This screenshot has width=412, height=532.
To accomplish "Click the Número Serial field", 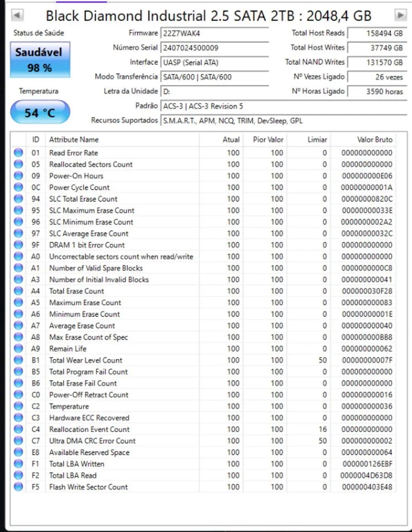I will tap(215, 48).
